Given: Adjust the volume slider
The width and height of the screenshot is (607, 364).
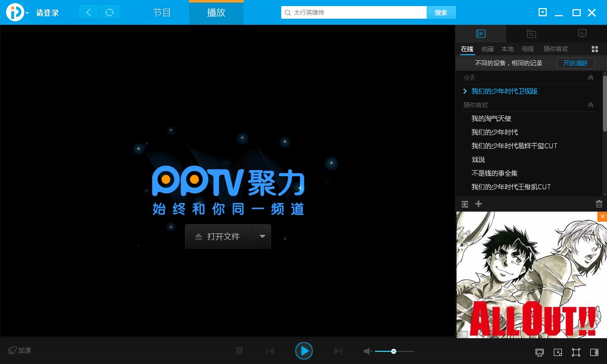Looking at the screenshot, I should click(394, 350).
